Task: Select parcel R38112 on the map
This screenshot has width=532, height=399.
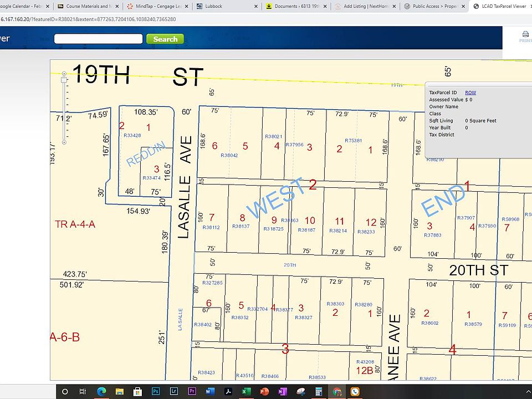Action: click(x=211, y=227)
